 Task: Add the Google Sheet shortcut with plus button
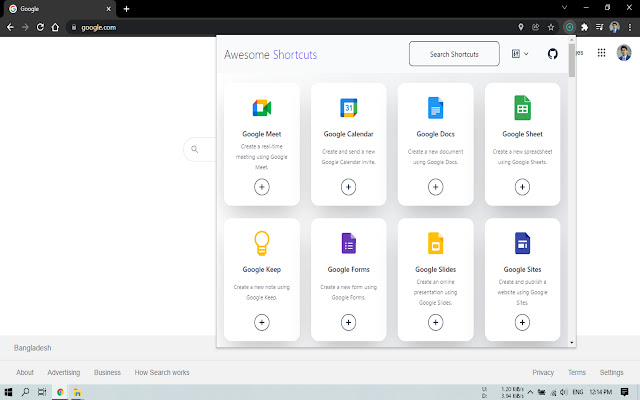522,187
